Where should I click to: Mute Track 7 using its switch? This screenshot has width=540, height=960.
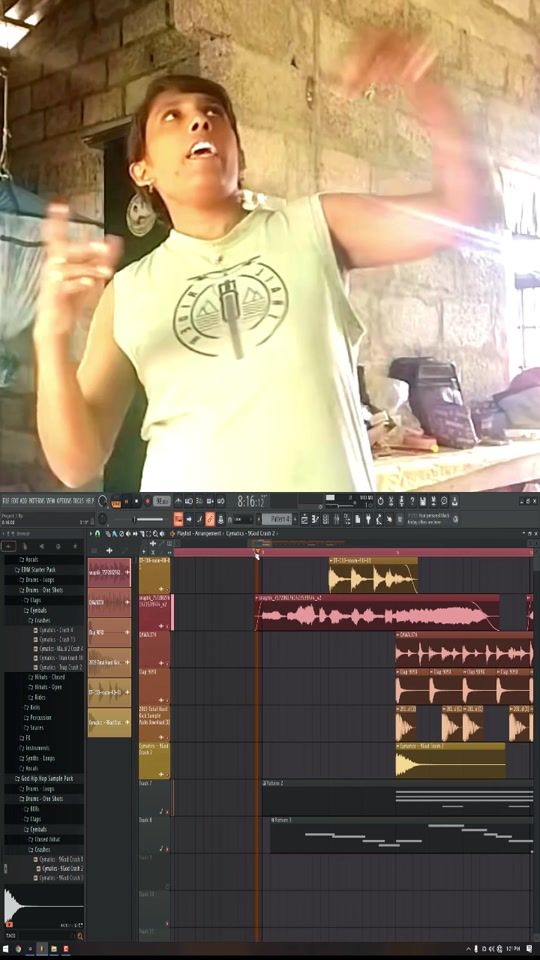click(167, 812)
